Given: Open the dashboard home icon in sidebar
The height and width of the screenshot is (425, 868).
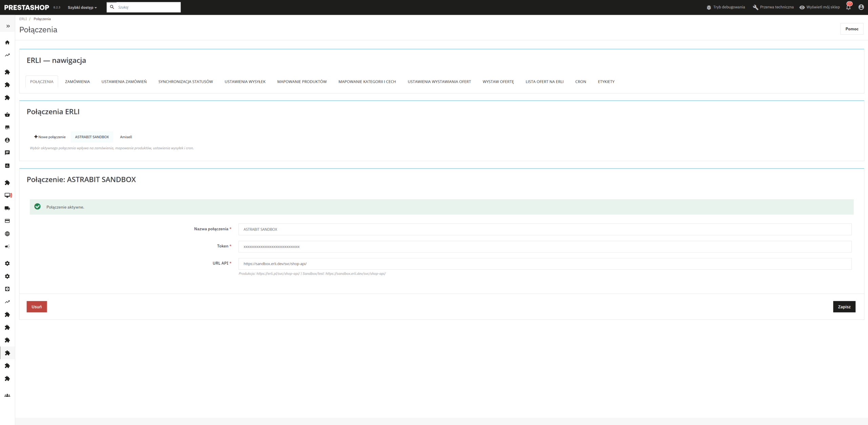Looking at the screenshot, I should (7, 42).
